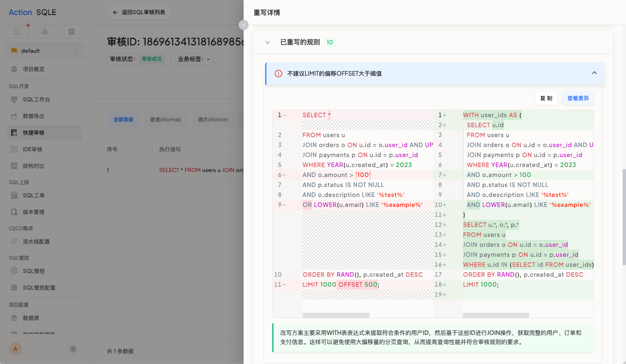Click the 数据导出 export icon

pos(14,116)
